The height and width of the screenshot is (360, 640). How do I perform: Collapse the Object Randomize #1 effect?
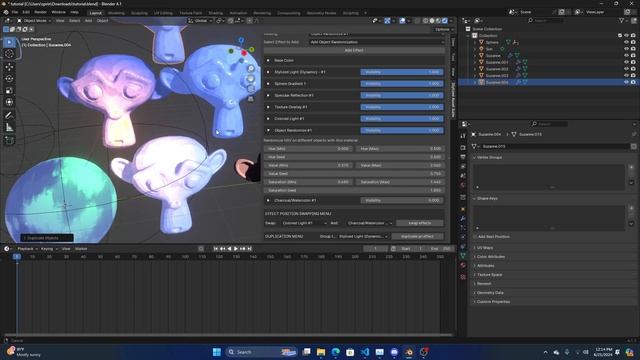pos(268,130)
